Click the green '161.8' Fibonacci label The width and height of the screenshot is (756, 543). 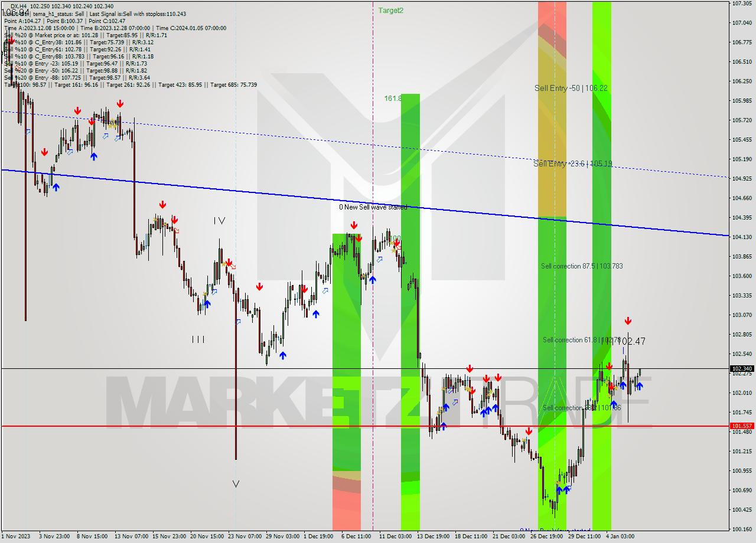point(393,98)
